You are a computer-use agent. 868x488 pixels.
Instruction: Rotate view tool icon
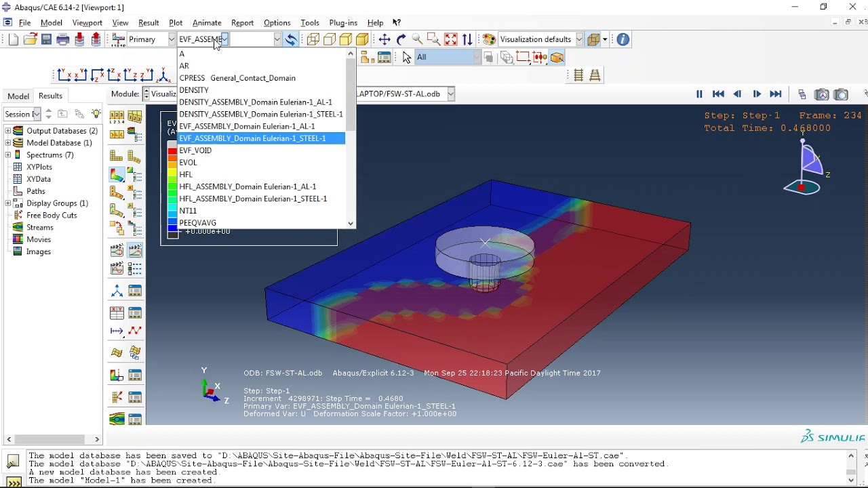pos(401,40)
